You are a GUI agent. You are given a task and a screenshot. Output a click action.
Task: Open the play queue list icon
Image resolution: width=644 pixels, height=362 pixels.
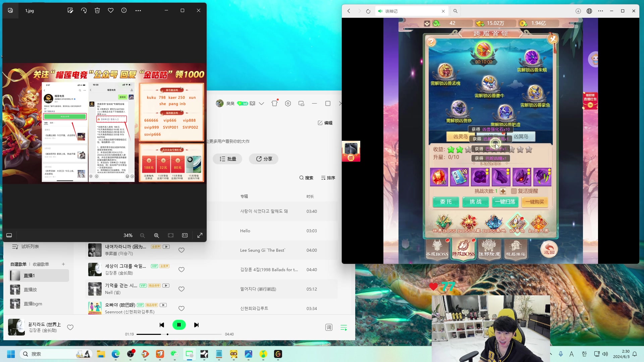pyautogui.click(x=344, y=327)
